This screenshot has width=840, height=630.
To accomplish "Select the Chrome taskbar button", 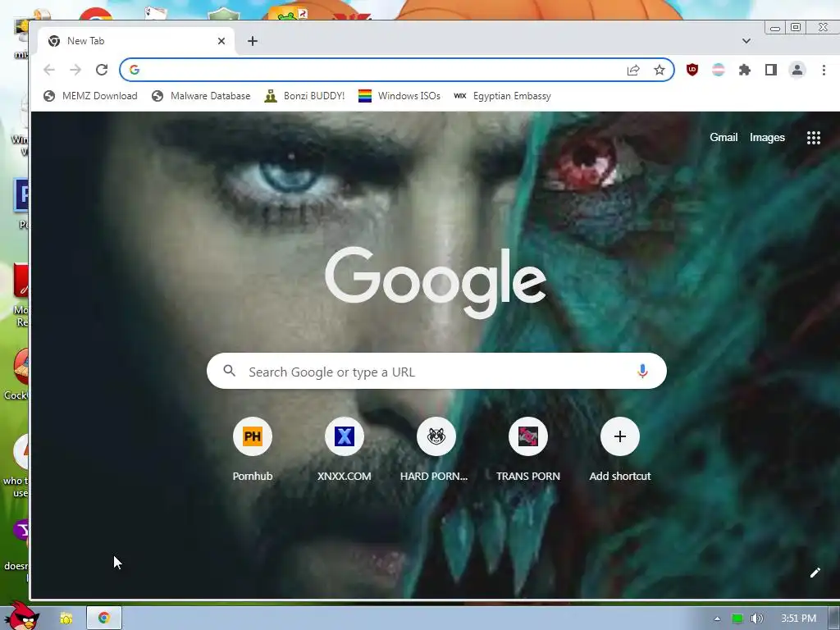I will (x=104, y=619).
